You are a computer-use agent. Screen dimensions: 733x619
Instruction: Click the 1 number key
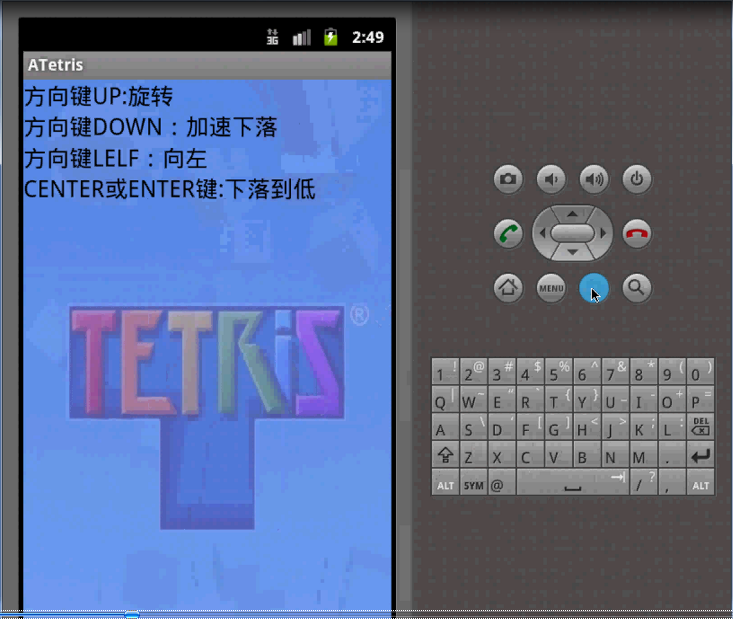(445, 371)
